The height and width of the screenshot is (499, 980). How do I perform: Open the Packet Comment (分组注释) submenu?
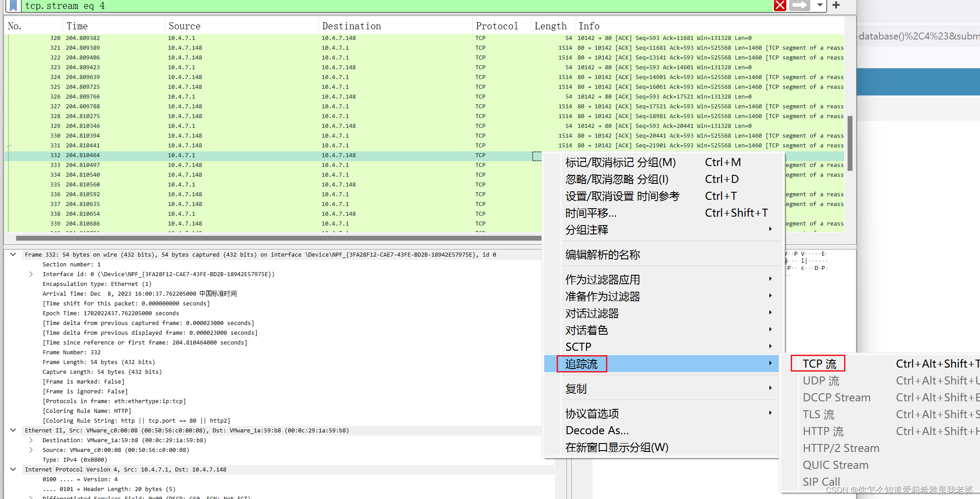(661, 230)
